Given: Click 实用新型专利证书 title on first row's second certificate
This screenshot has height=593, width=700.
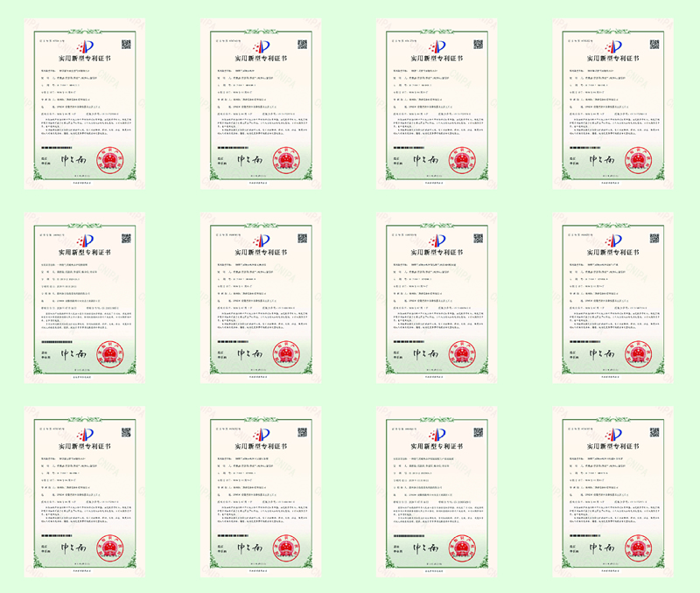Looking at the screenshot, I should [x=260, y=59].
